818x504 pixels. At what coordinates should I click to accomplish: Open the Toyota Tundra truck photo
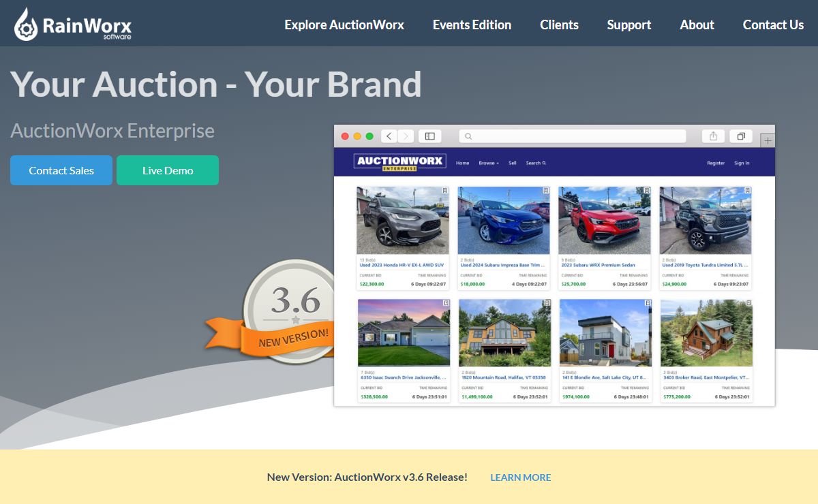pos(706,221)
